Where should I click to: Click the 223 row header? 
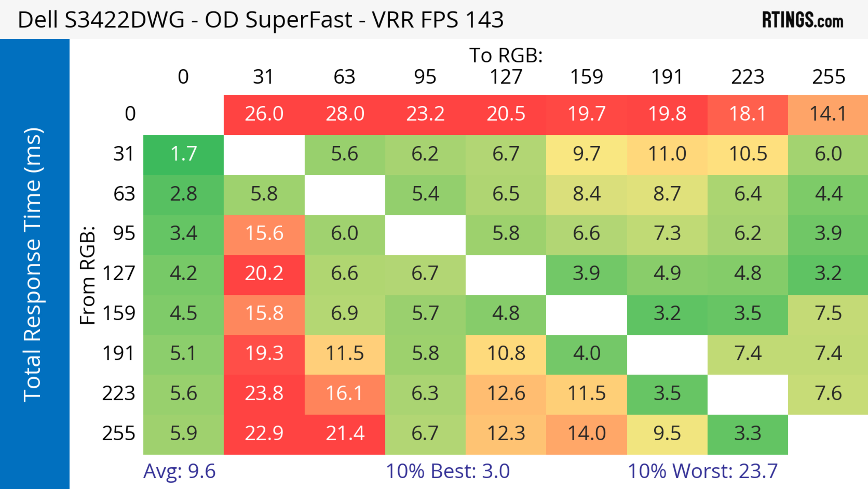coord(119,394)
